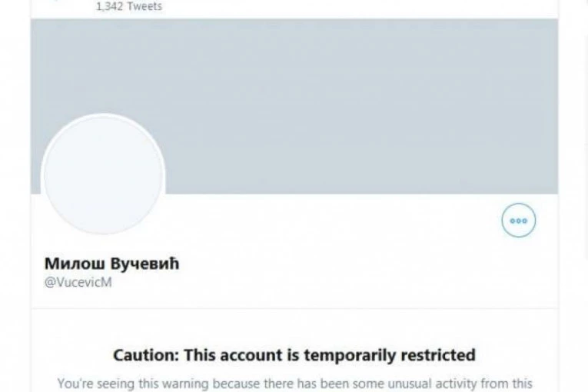Click the display name Милош Вучевић
This screenshot has height=392, width=588.
click(111, 264)
